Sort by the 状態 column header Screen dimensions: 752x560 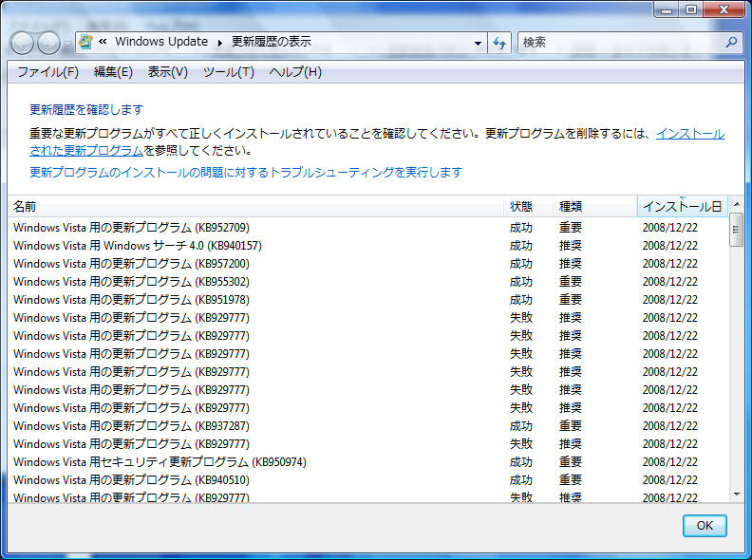point(529,207)
